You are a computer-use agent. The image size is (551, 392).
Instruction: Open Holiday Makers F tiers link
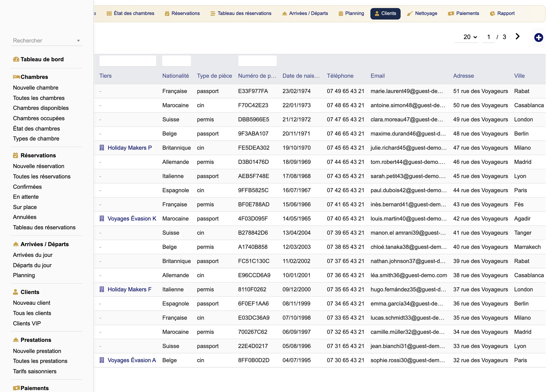[x=129, y=289]
